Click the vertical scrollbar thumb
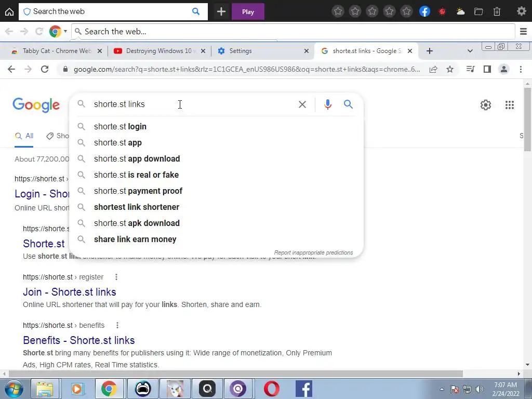Viewport: 532px width, 399px height. pos(528,119)
